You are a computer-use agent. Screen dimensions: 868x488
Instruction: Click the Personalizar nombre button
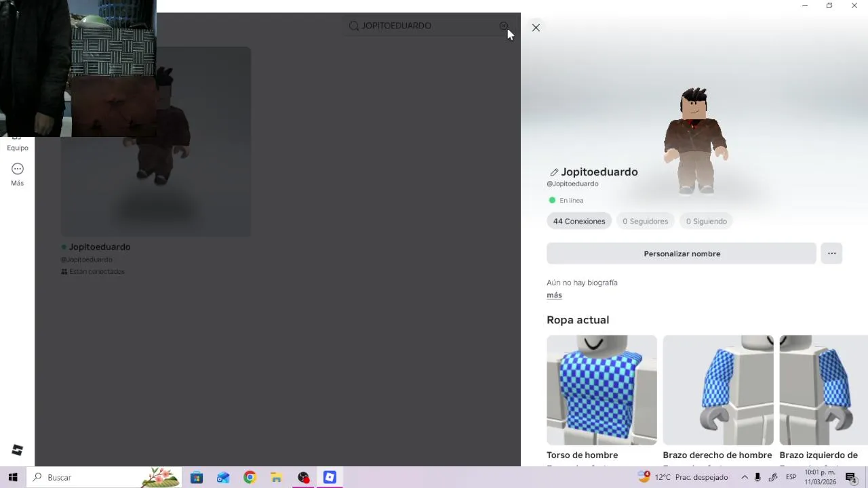[682, 253]
